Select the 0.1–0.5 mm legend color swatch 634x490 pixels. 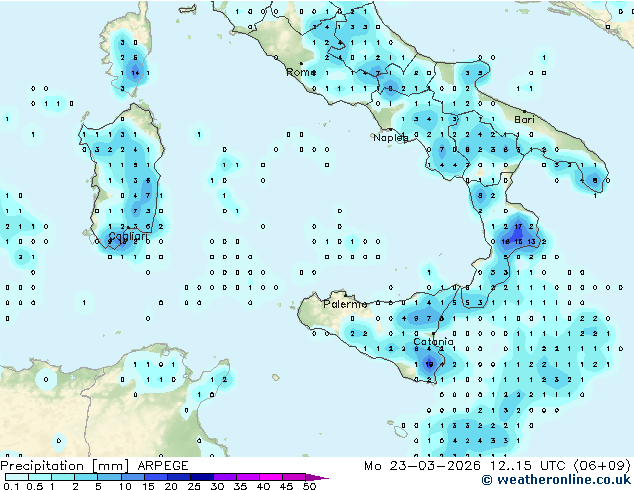pos(17,477)
